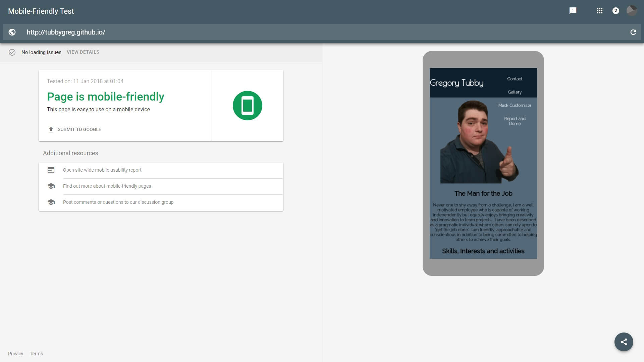Click the site-wide usability report icon

click(51, 170)
